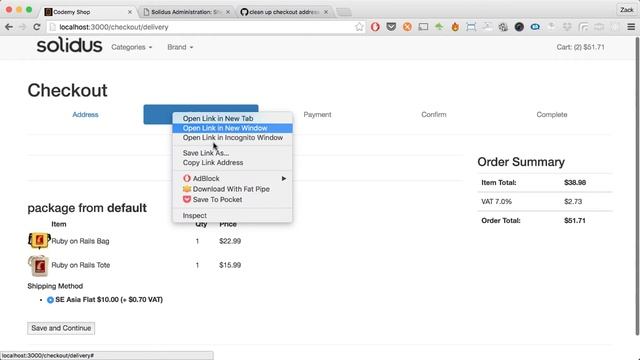Click Save and Continue button
The image size is (640, 360).
pyautogui.click(x=61, y=328)
